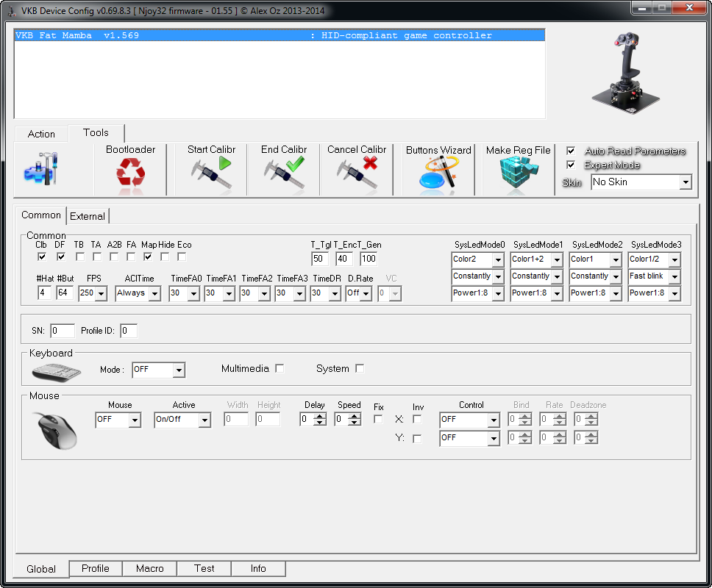Finish calibration via End Calibr icon
Viewport: 712px width, 588px height.
284,172
